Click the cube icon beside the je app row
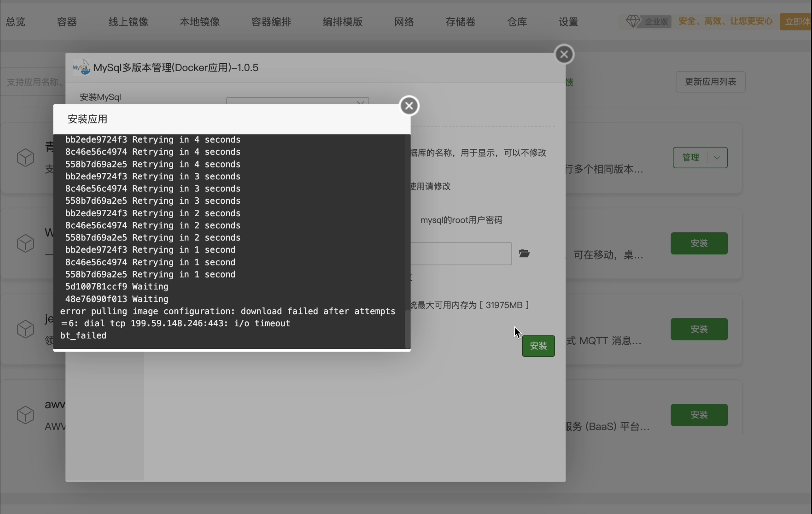The image size is (812, 514). (x=25, y=329)
